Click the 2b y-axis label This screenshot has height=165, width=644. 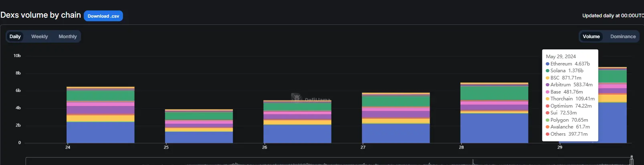(x=18, y=126)
